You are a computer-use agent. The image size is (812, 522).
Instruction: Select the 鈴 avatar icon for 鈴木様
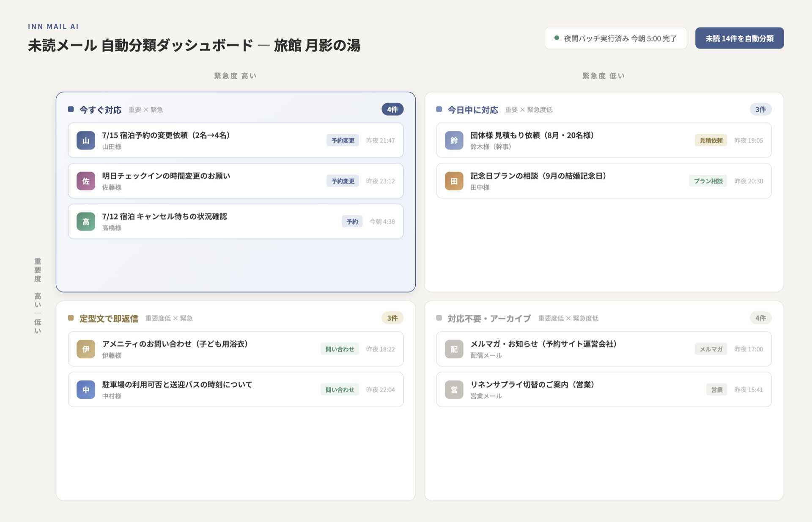pos(454,140)
